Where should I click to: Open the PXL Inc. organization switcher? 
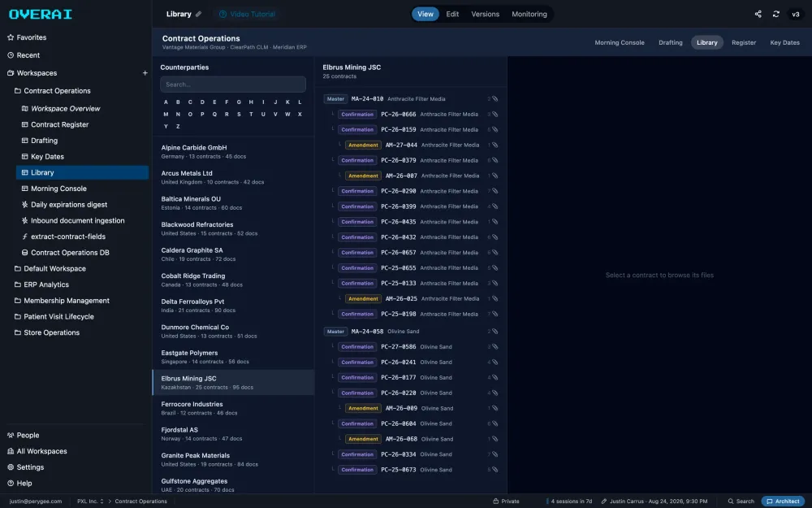pyautogui.click(x=90, y=501)
